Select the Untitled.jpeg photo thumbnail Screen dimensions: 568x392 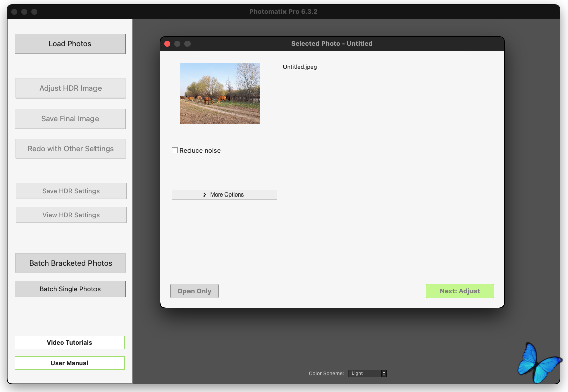point(220,93)
